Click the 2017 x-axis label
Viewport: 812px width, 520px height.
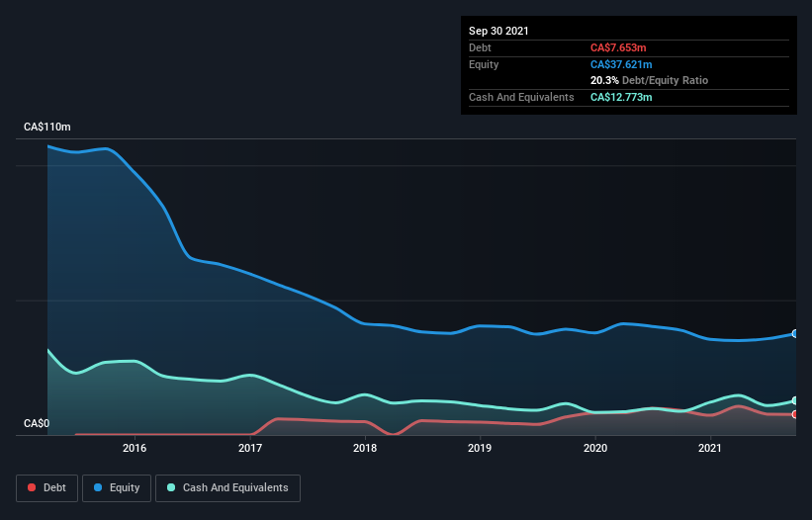tap(250, 448)
